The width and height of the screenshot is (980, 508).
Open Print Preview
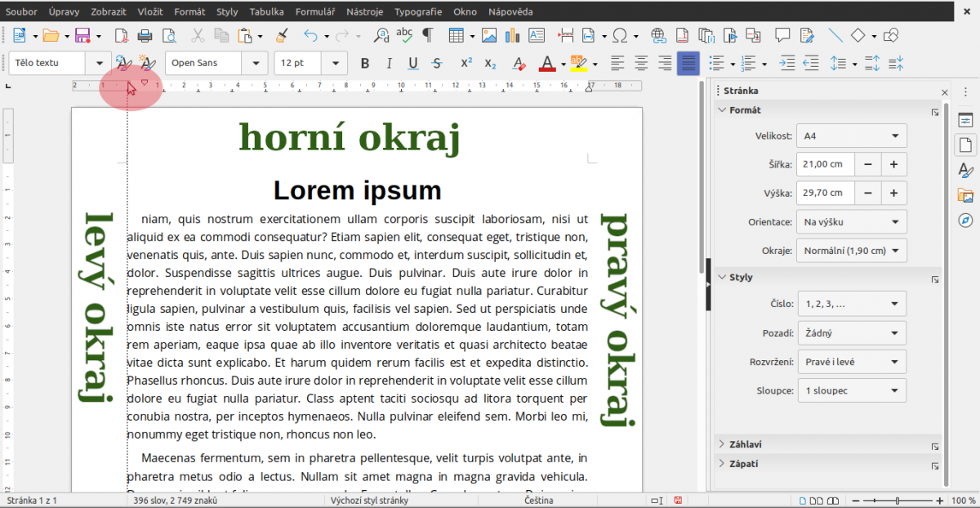[169, 36]
